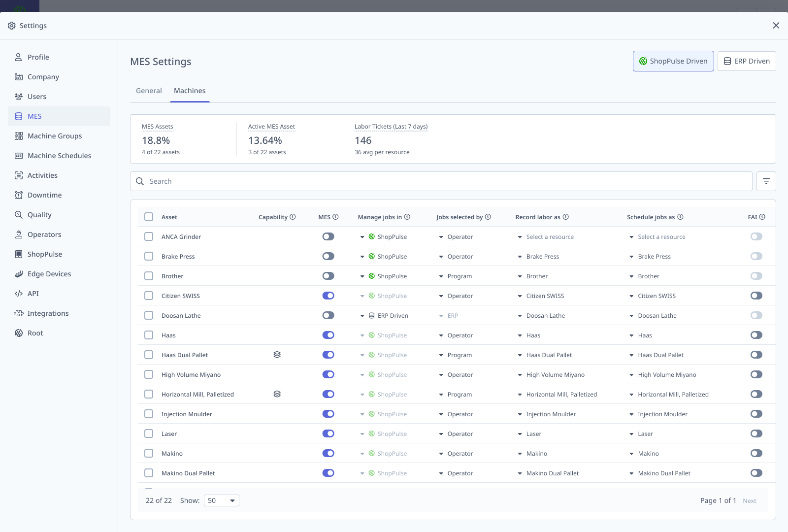
Task: Enable MES toggle for ANCA Grinder
Action: (x=328, y=236)
